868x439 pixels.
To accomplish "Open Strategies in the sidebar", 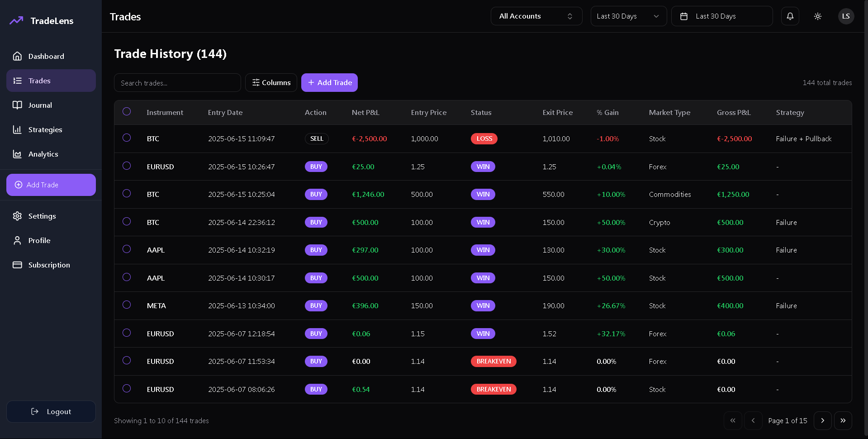I will tap(51, 129).
